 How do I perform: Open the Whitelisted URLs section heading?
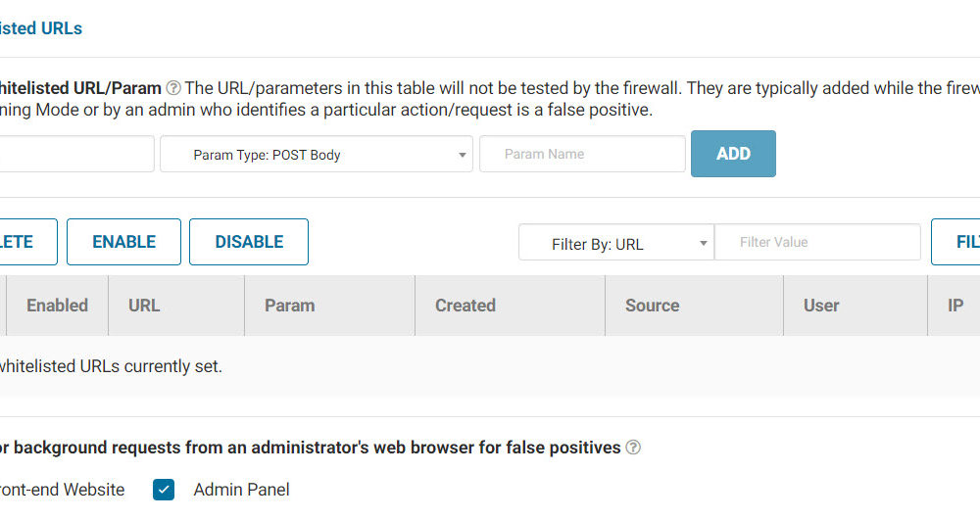point(41,28)
